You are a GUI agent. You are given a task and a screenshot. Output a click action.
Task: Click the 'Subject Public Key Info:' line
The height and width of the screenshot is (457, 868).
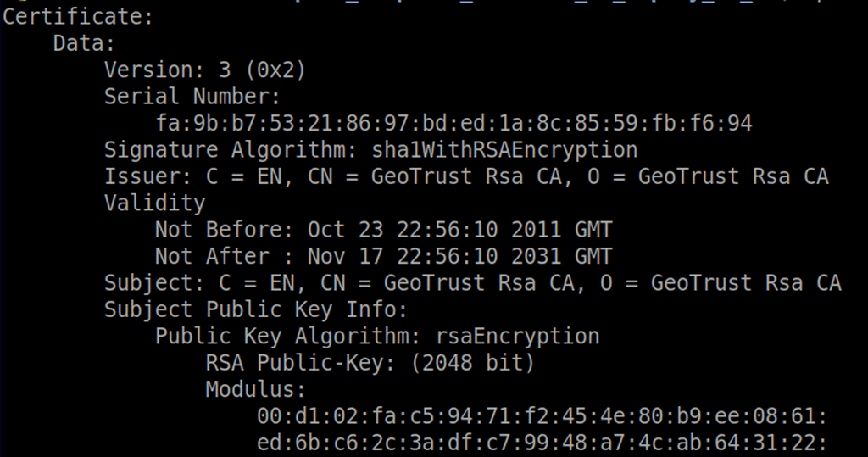(256, 309)
